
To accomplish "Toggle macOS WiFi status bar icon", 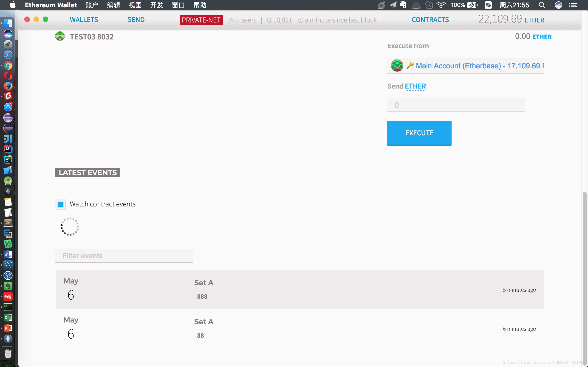I will (x=441, y=5).
